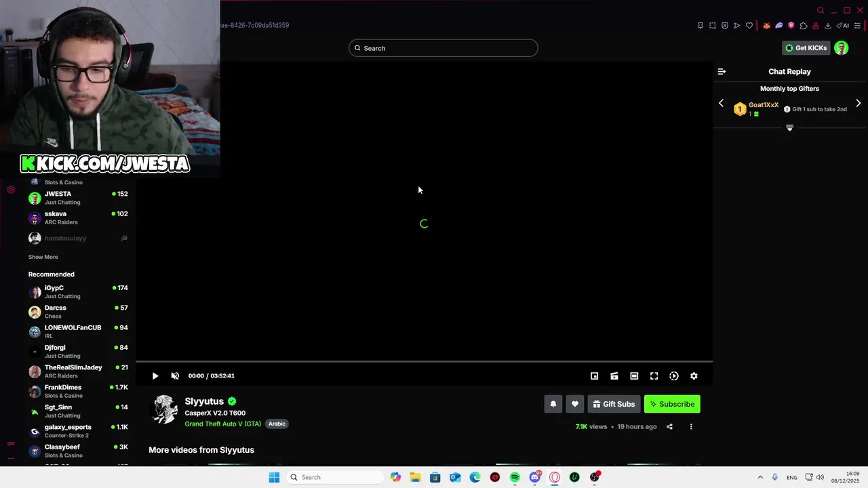Follow Slyyutus with the heart button
Screen dimensions: 868x488
[x=575, y=404]
